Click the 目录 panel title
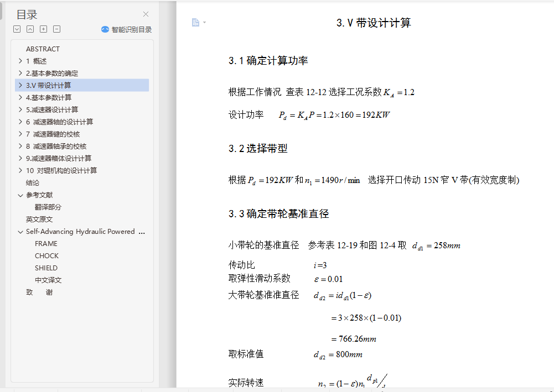Screen dimensions: 554x392 [x=27, y=14]
